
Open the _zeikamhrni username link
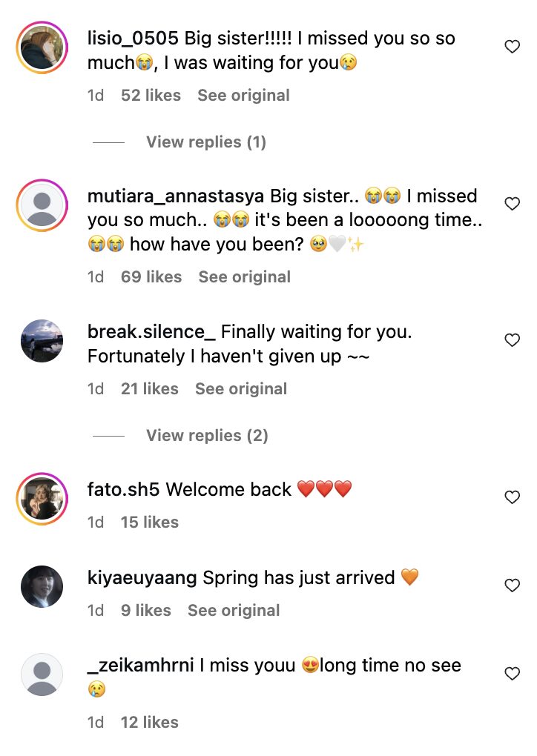point(141,666)
